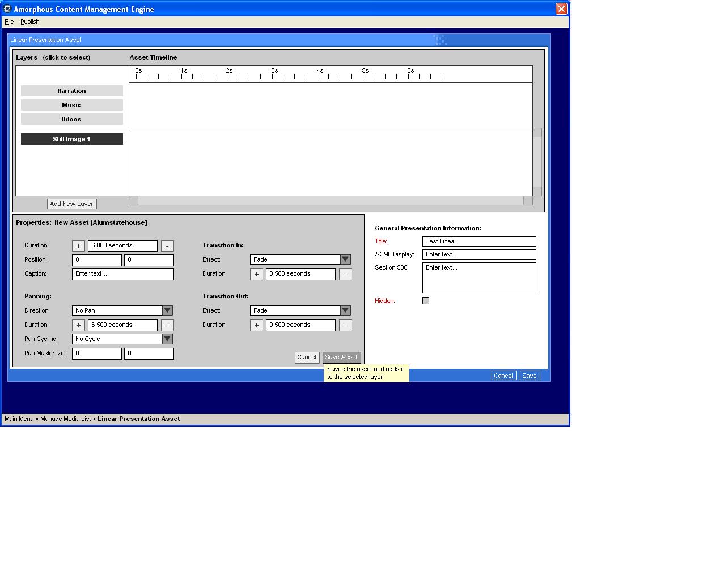Screen dimensions: 728x581
Task: Click the application gear icon in the title bar
Action: point(7,9)
